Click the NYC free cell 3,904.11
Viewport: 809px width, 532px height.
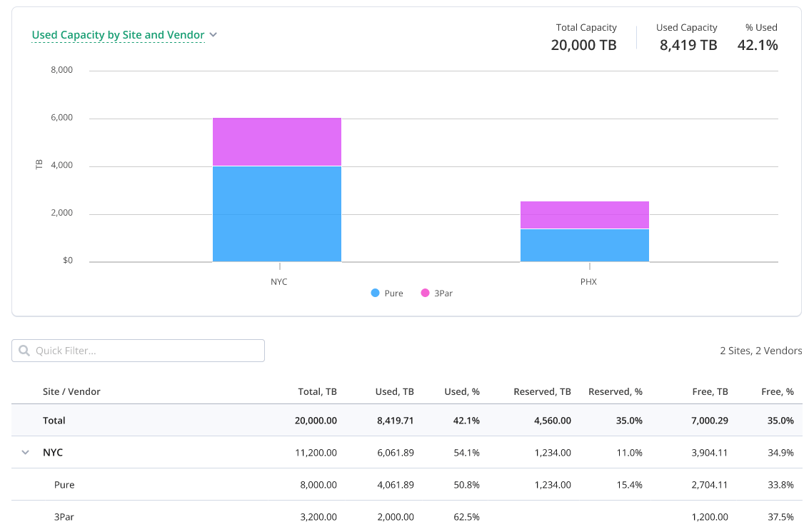click(710, 453)
